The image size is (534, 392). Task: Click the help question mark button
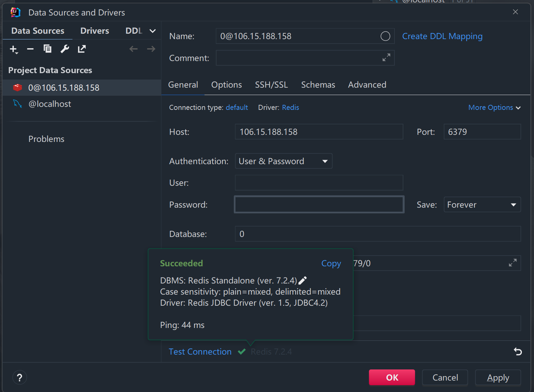tap(20, 378)
